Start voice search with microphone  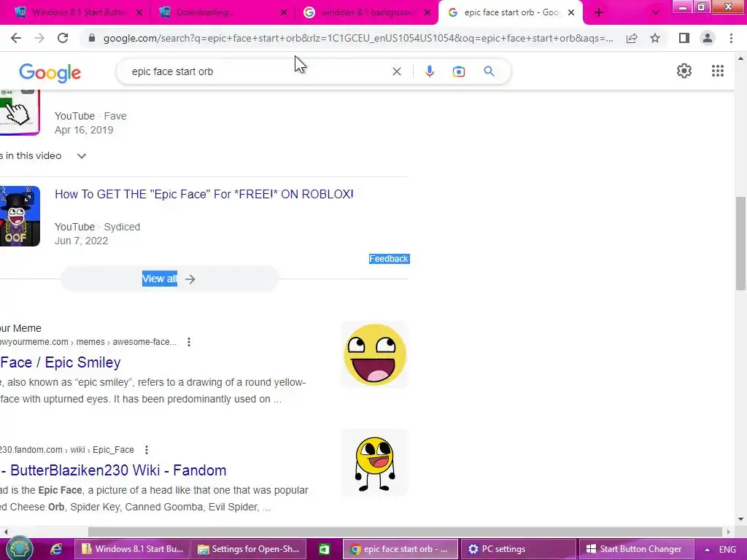(429, 71)
